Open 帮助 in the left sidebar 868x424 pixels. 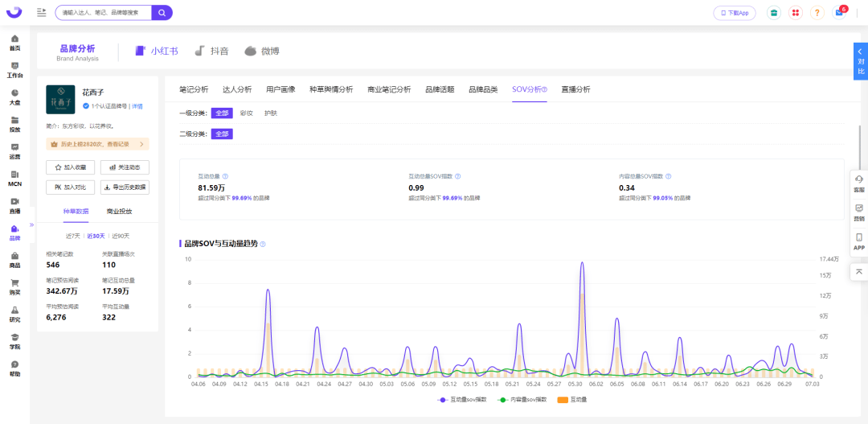pyautogui.click(x=15, y=368)
